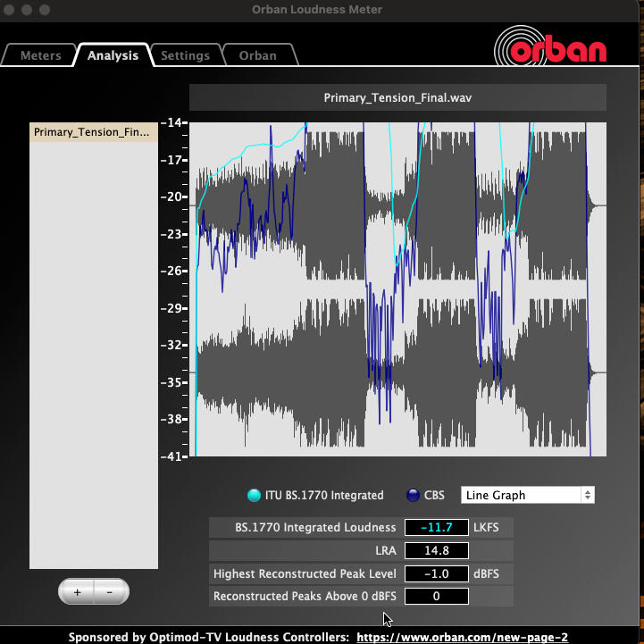
Task: Select Primary_Tension_Fin file in list
Action: pyautogui.click(x=93, y=132)
